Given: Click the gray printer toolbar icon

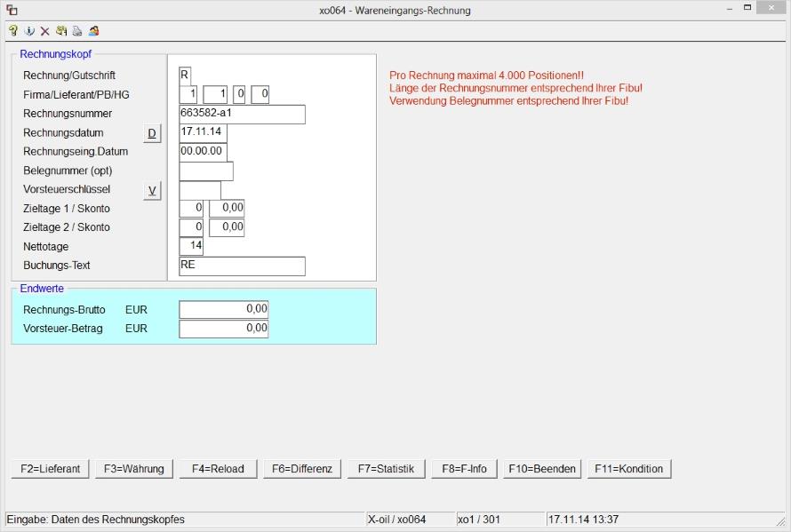Looking at the screenshot, I should (77, 31).
